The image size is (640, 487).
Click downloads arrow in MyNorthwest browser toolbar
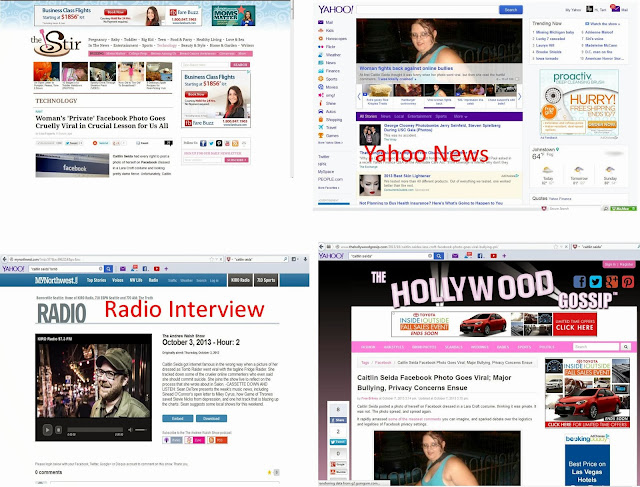pos(305,259)
